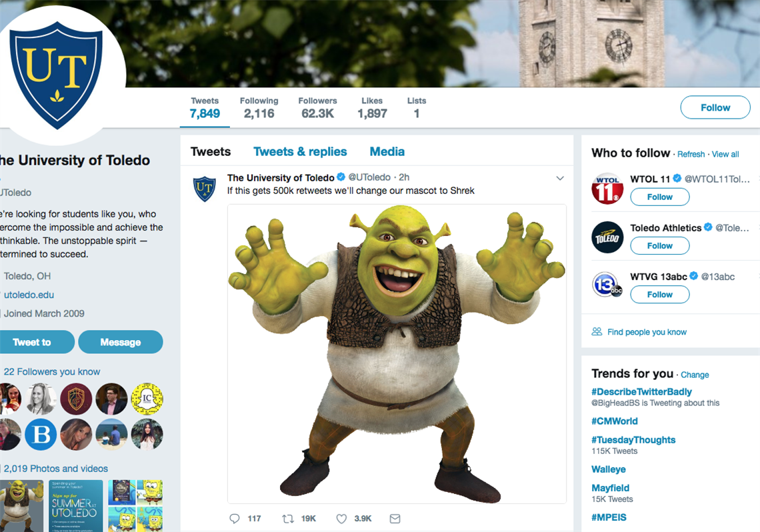760x532 pixels.
Task: Open the Likes 1,897 stat
Action: pos(372,107)
